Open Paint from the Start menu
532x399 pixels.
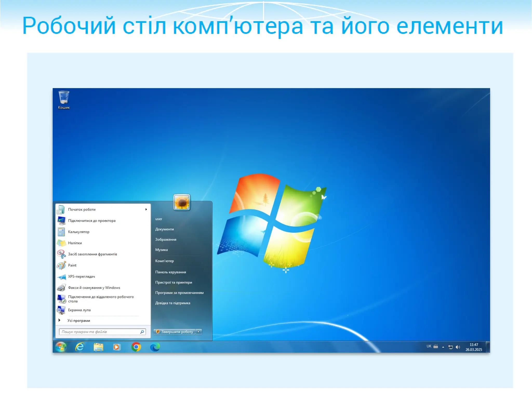[x=72, y=265]
